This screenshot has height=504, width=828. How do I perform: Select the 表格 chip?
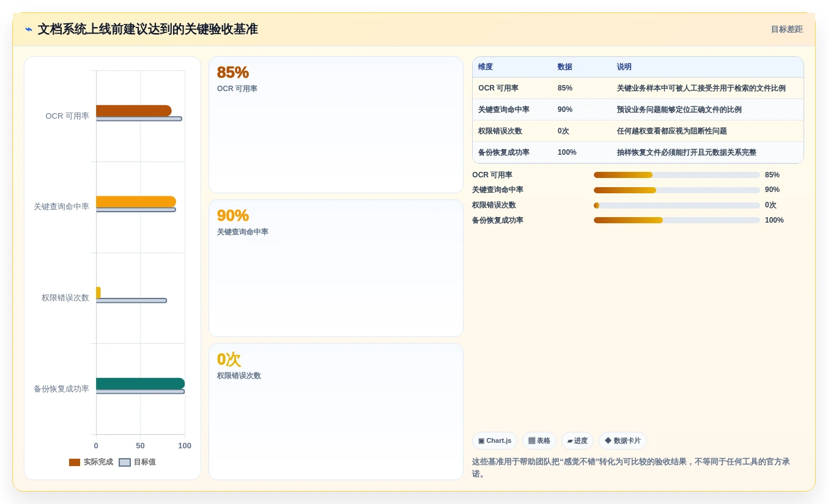[539, 441]
